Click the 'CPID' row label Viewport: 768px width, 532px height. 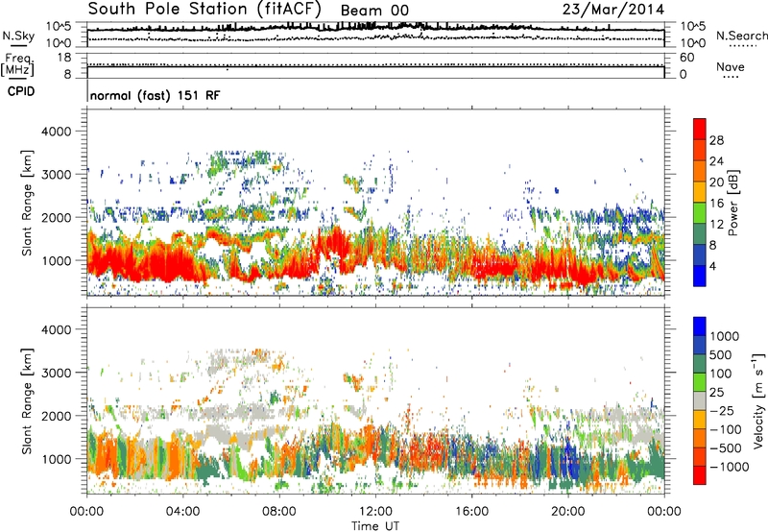21,91
